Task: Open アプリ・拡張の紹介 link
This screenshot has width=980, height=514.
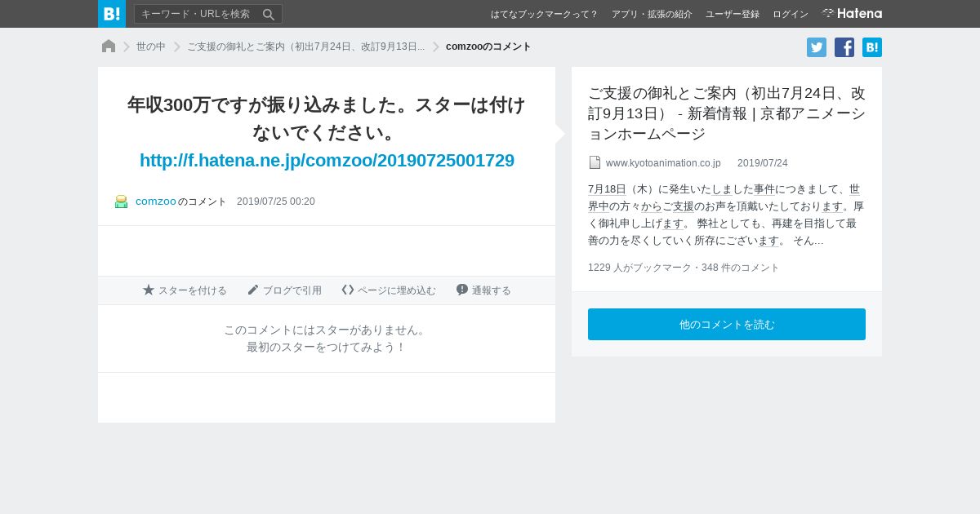Action: click(x=652, y=14)
